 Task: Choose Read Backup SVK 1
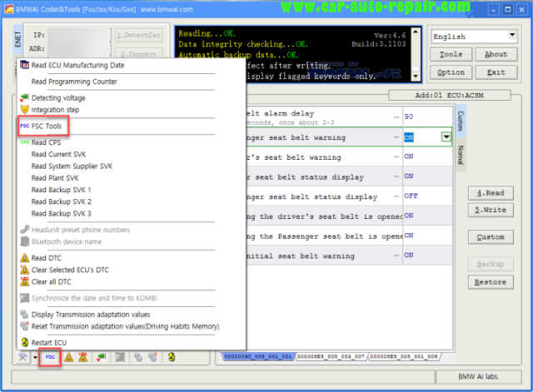point(61,190)
